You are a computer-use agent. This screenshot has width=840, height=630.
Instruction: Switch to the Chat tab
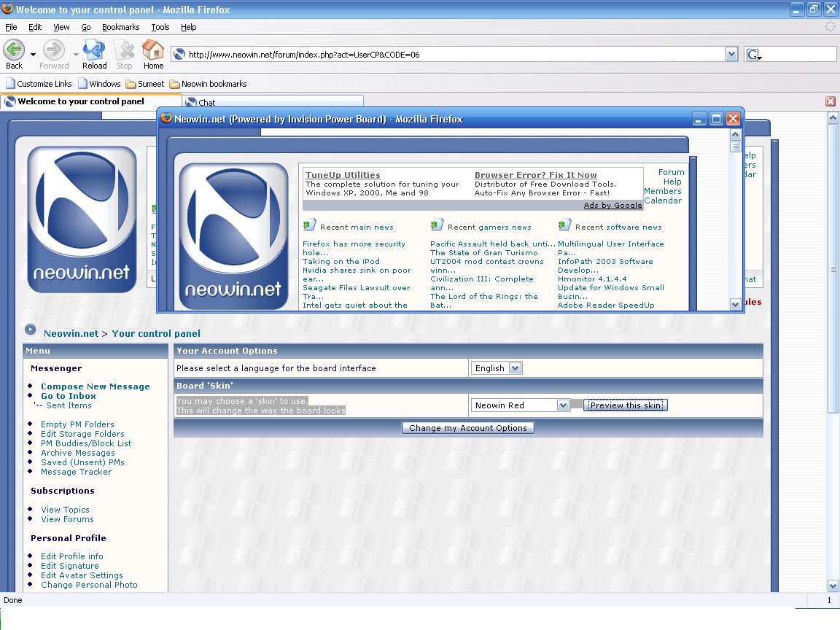[x=273, y=102]
